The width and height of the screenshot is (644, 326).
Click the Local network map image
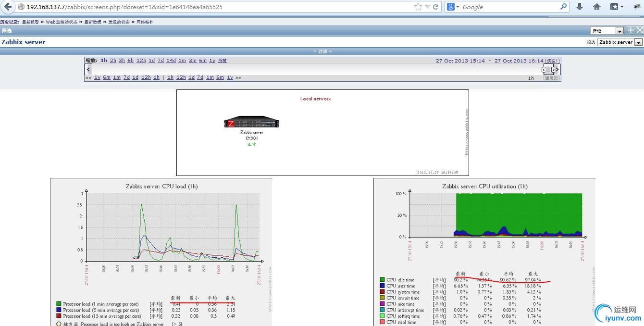coord(322,133)
